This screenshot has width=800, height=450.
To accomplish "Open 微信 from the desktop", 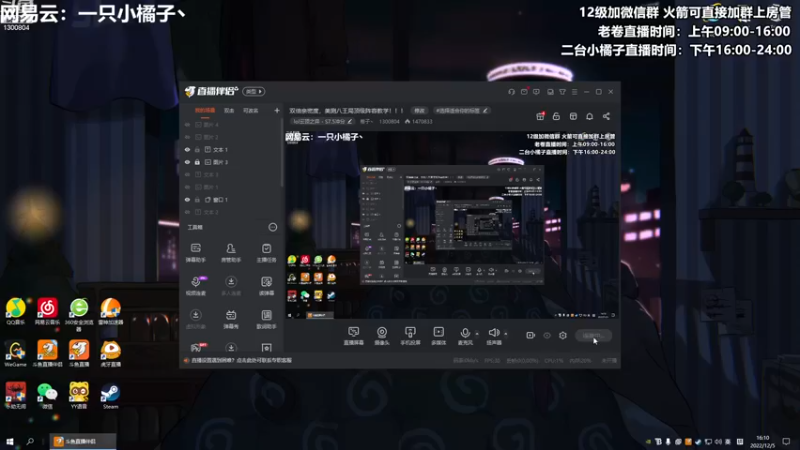I will click(47, 396).
